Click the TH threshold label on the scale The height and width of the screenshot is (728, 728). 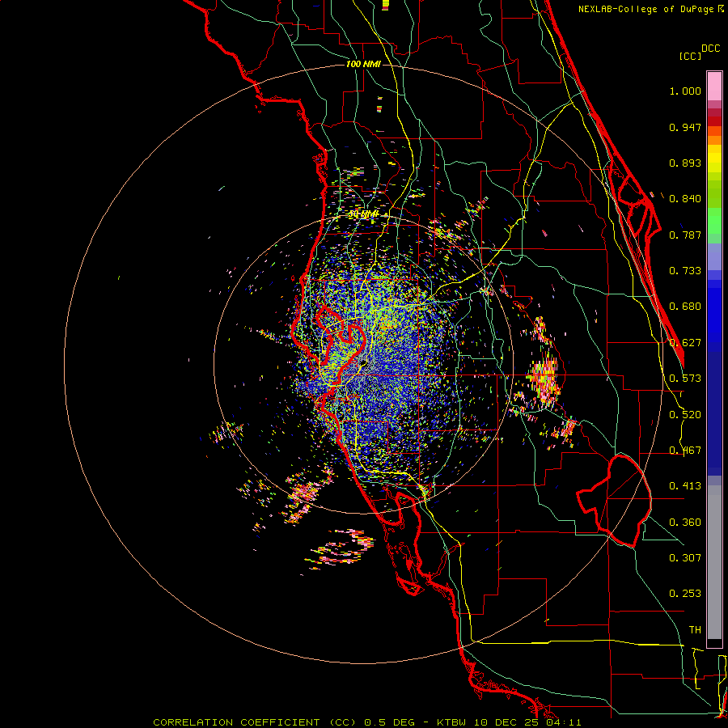pos(695,630)
